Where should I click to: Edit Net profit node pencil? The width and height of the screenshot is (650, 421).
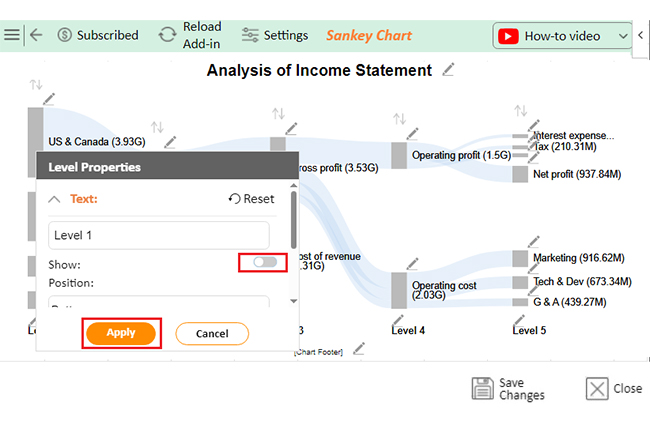pos(534,158)
